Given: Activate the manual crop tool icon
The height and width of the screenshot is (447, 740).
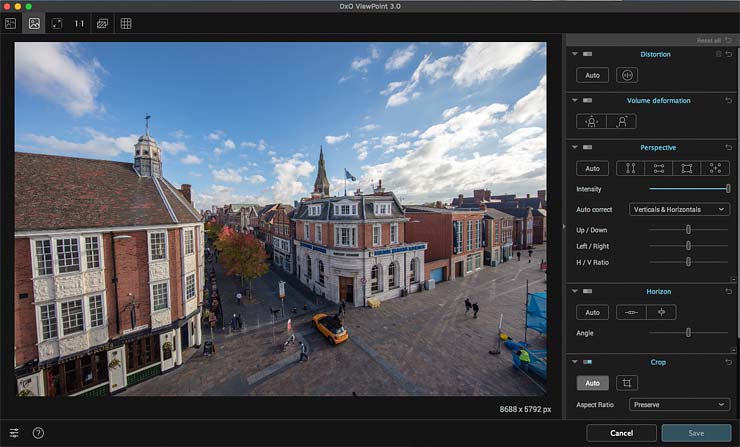Looking at the screenshot, I should click(x=627, y=383).
